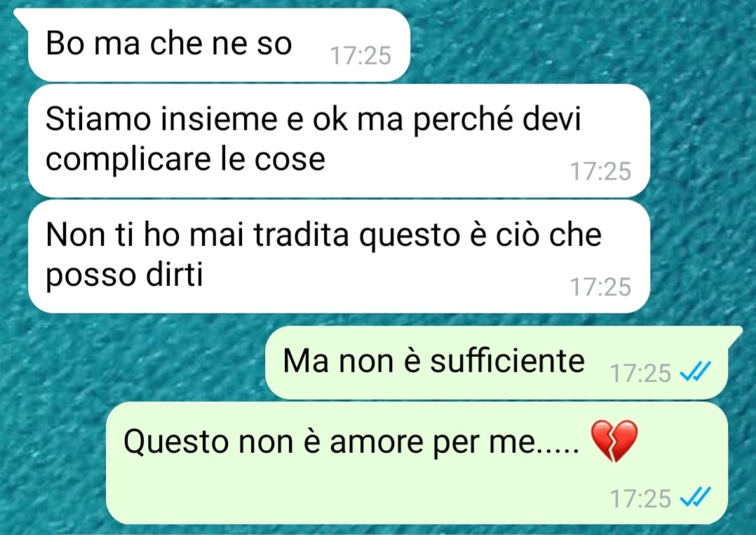Tap the timestamp on 'posso dirti' message

(600, 287)
